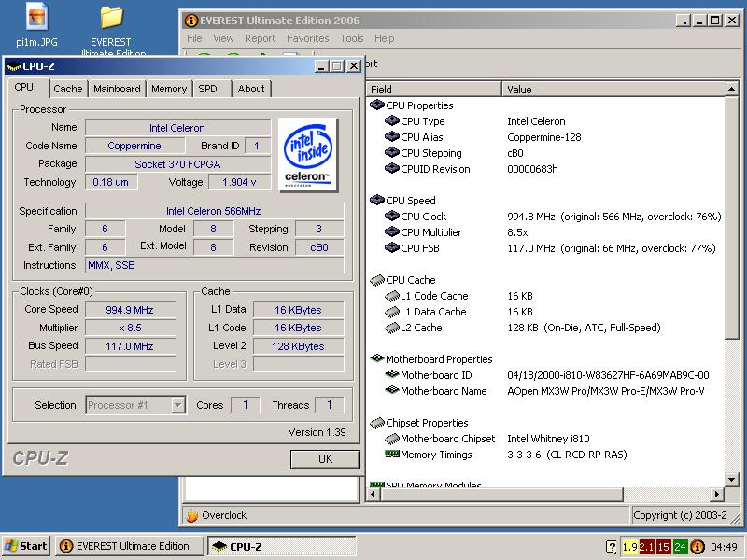Screen dimensions: 747x560
Task: Click the yellow 1.9 tray sensor icon
Action: [629, 547]
